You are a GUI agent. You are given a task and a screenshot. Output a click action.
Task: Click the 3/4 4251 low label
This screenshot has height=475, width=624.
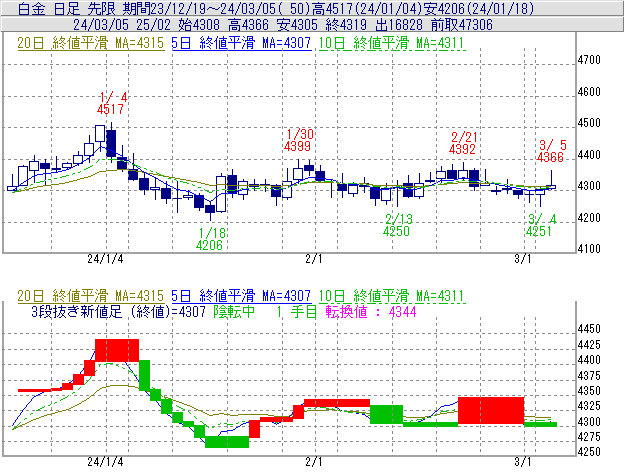(540, 225)
